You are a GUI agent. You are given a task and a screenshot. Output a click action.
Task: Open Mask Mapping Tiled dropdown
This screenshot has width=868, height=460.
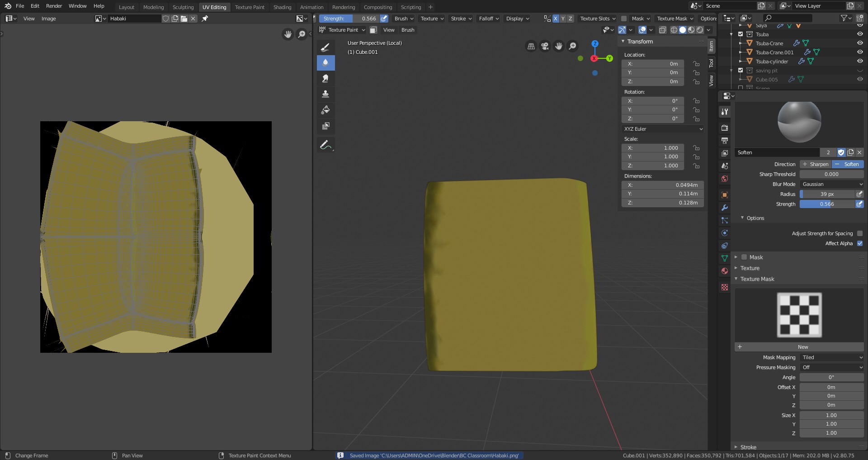point(832,357)
